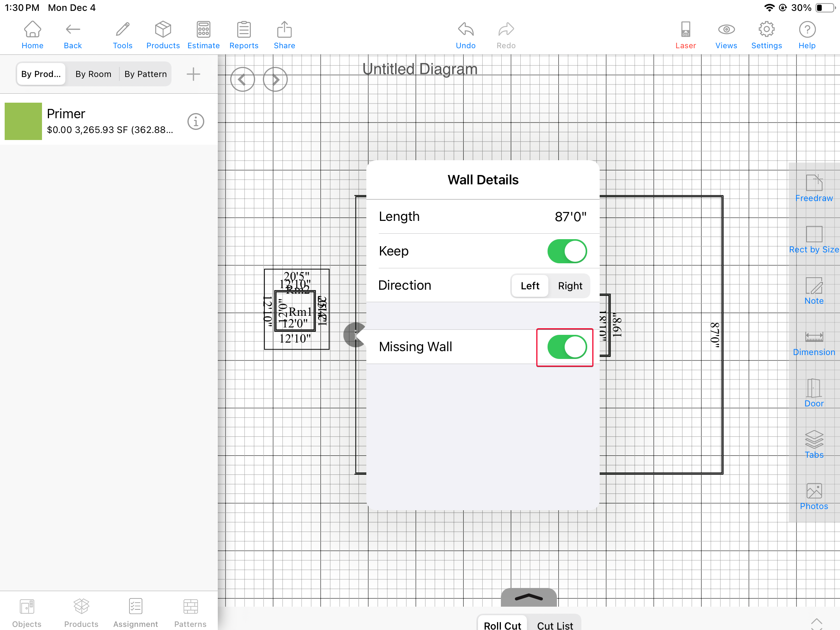Screen dimensions: 840x630
Task: Go to the previous diagram arrow
Action: [242, 80]
